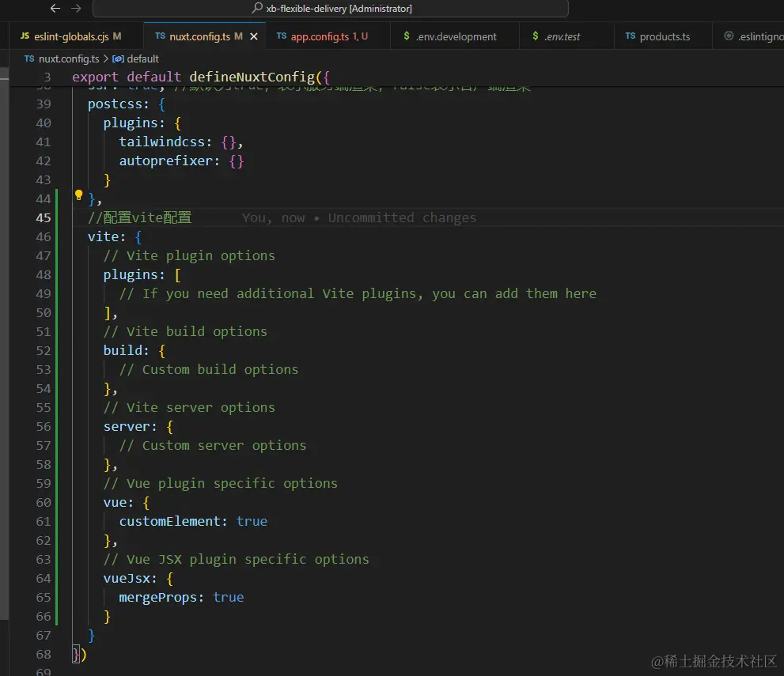Screen dimensions: 784x676
Task: Click the 'autoprefixer: {}' line
Action: click(x=181, y=161)
